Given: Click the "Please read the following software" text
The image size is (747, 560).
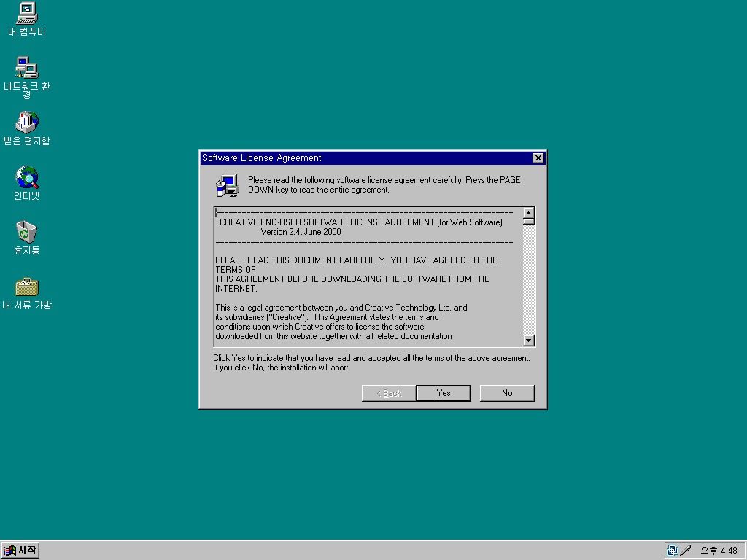Looking at the screenshot, I should coord(384,184).
